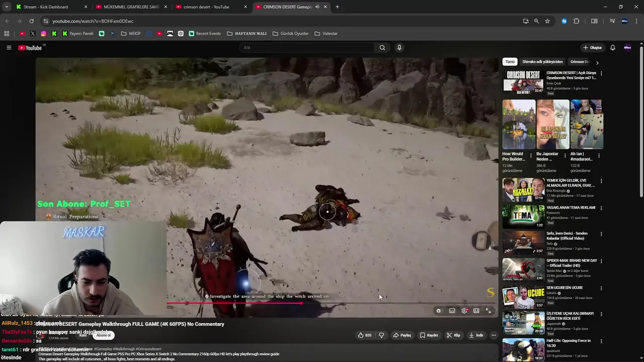Screen dimensions: 644x362
Task: Open HAFTANIN MALI bookmarks folder
Action: 247,34
